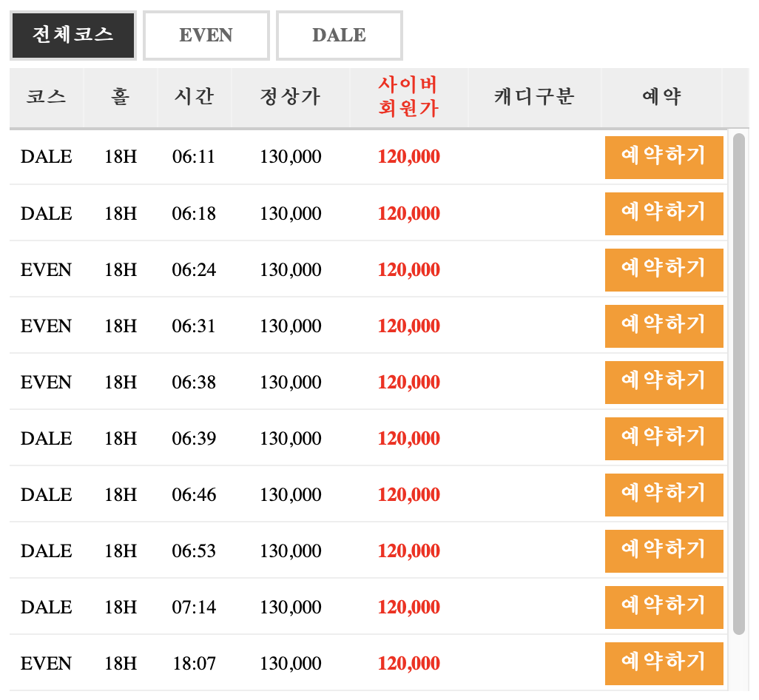Screen dimensions: 759x700
Task: Book the DALE 07:14 tee time
Action: point(664,607)
